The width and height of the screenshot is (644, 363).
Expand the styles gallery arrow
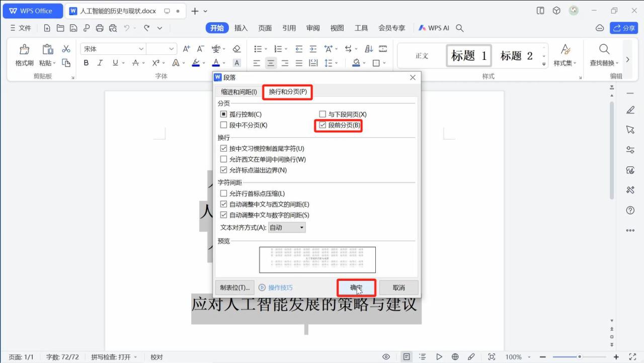click(x=544, y=64)
